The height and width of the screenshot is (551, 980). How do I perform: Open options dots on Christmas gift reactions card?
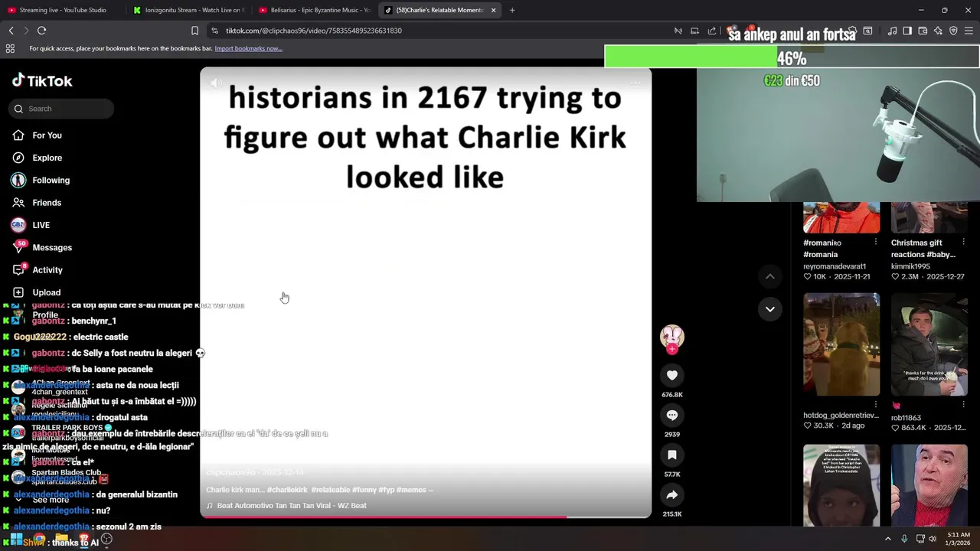963,242
